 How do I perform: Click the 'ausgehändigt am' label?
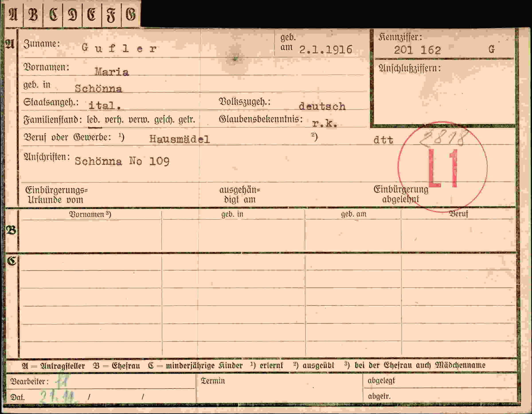[x=240, y=195]
